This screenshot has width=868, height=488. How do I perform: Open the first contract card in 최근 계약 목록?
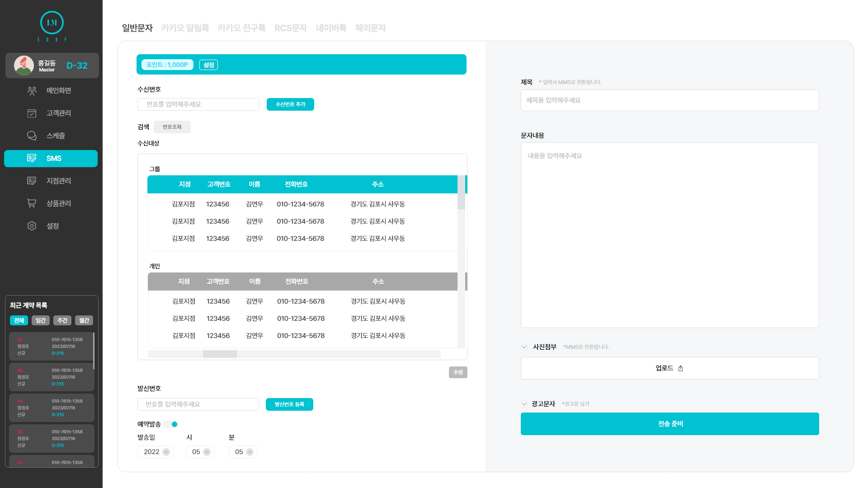pyautogui.click(x=52, y=346)
